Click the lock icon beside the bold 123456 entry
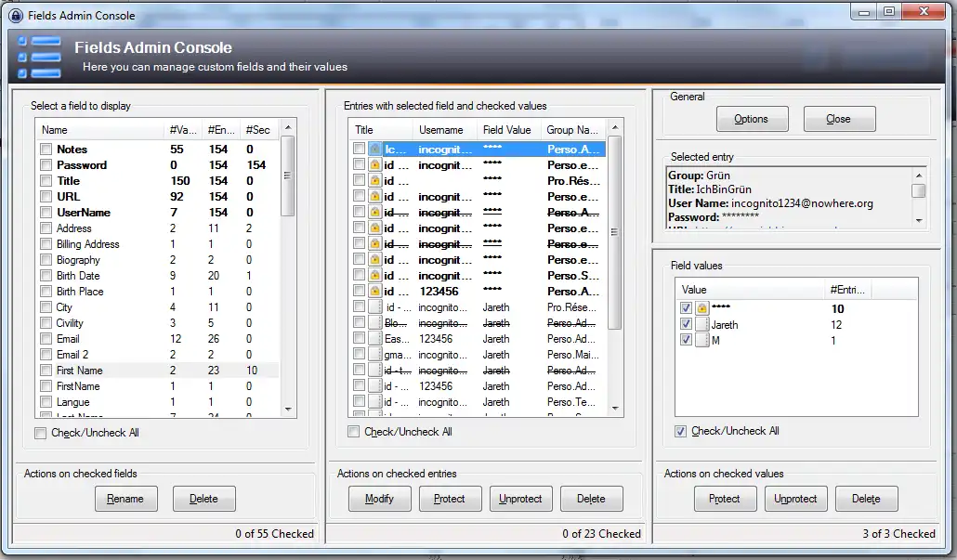 pos(374,291)
